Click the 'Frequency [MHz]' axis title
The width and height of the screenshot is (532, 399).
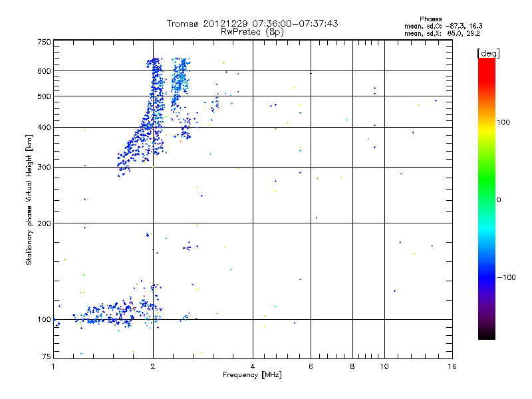(252, 375)
